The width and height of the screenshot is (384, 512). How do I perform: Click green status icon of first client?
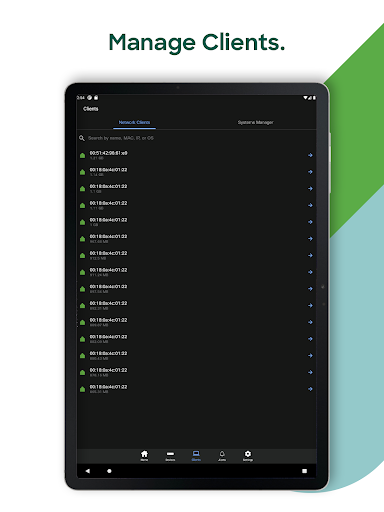pyautogui.click(x=82, y=156)
